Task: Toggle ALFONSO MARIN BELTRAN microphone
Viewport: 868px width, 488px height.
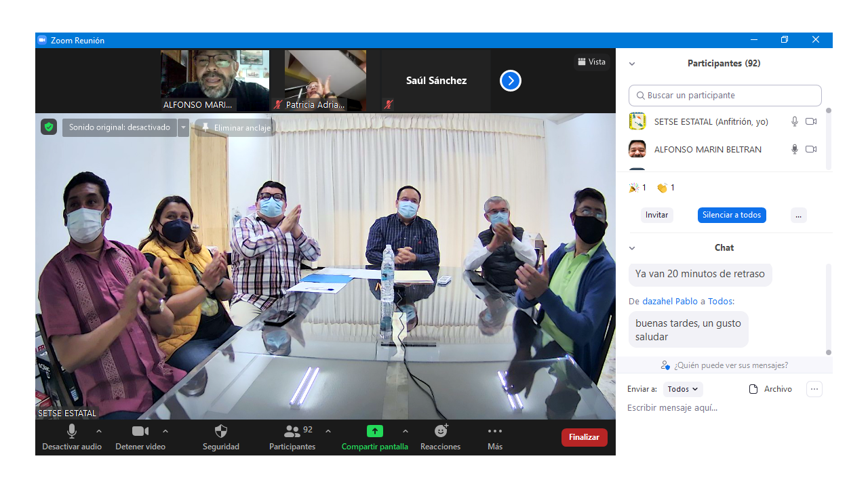Action: tap(795, 149)
